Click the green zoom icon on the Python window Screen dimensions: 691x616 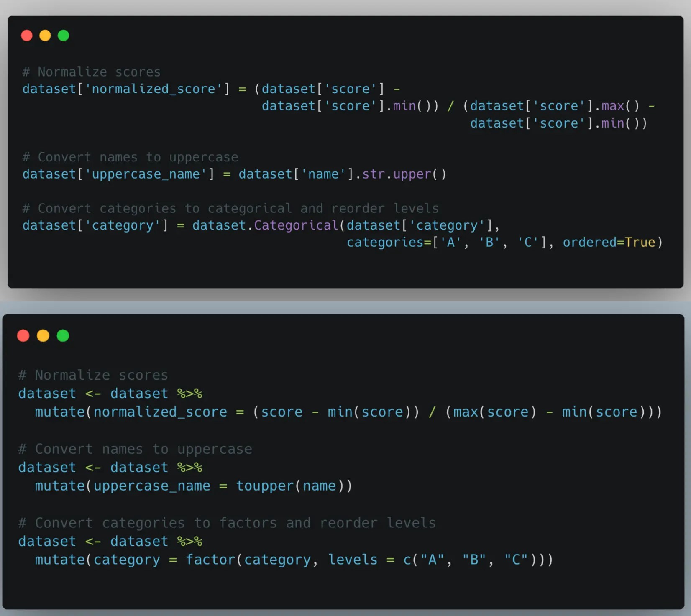tap(63, 36)
